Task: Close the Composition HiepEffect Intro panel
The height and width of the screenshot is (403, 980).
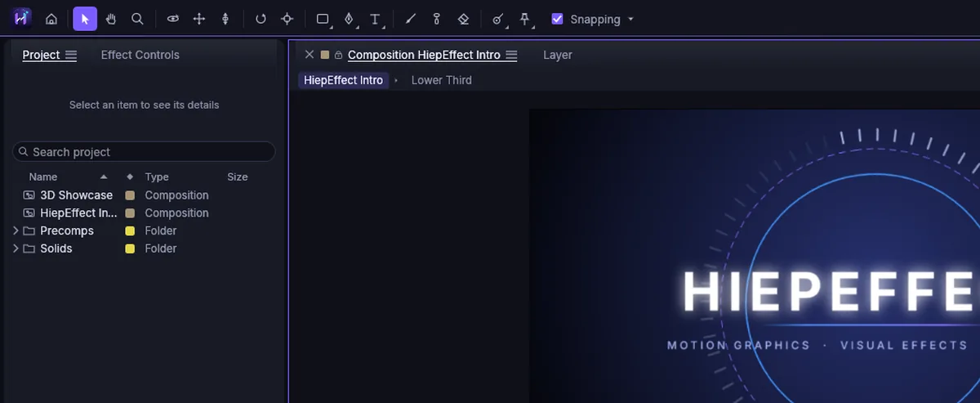Action: point(309,55)
